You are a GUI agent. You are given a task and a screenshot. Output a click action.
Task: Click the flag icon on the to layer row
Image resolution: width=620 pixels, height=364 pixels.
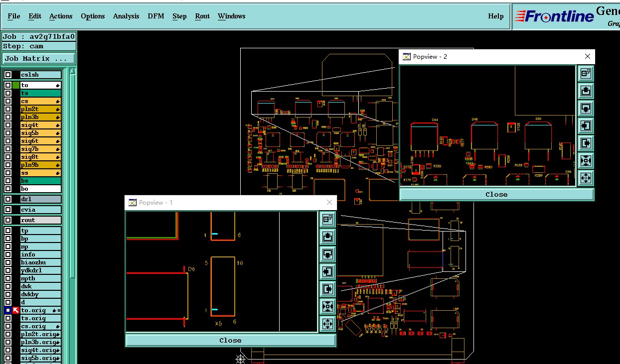coord(58,85)
